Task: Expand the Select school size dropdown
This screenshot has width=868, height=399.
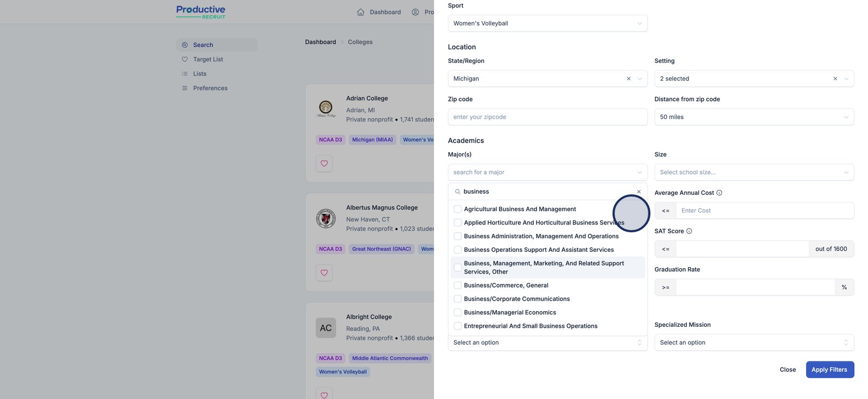Action: [754, 173]
